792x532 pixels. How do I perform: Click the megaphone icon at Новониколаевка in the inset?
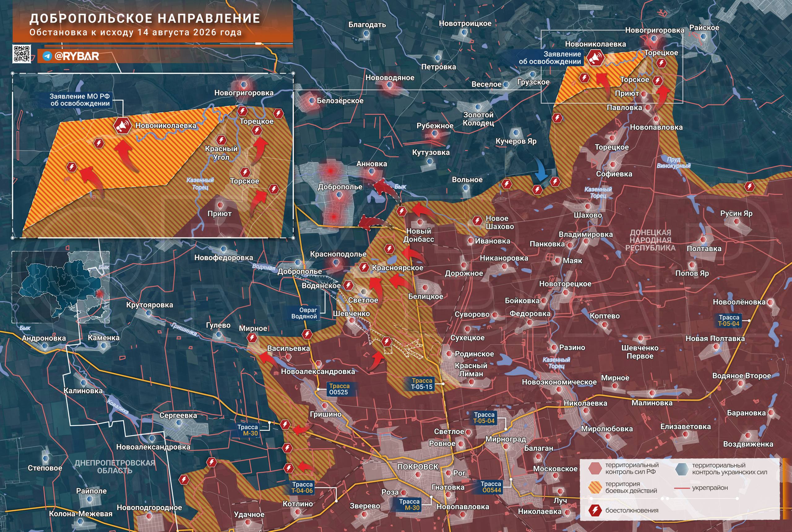click(122, 126)
